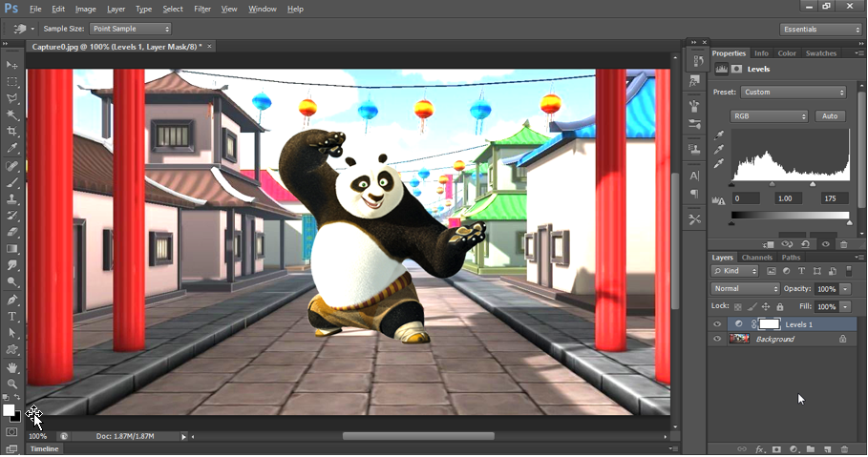
Task: Turn layer filtering switch on or off
Action: 849,271
